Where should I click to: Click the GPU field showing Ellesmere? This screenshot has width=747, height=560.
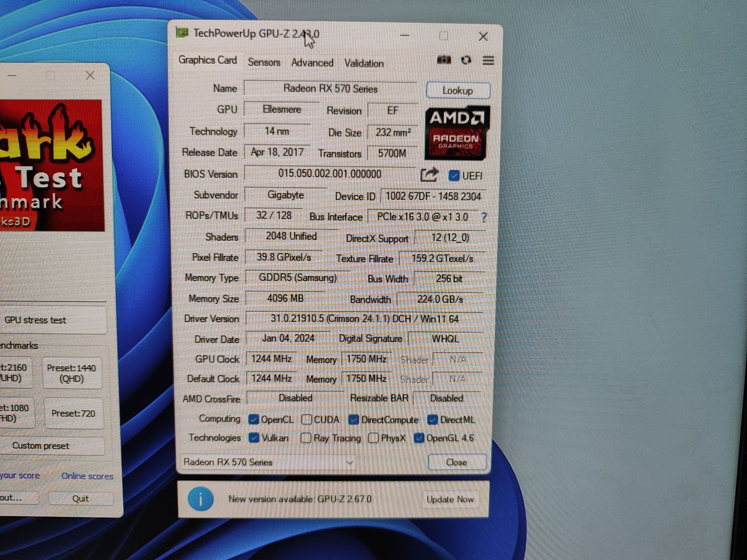click(282, 109)
